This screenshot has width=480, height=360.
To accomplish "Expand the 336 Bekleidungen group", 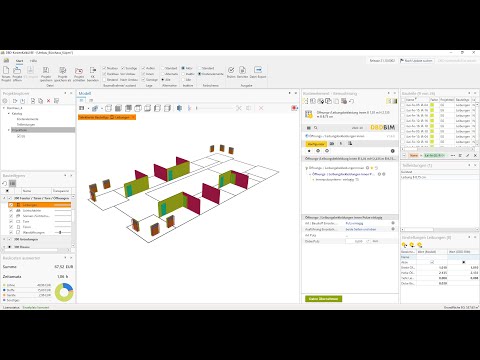I will 4,239.
